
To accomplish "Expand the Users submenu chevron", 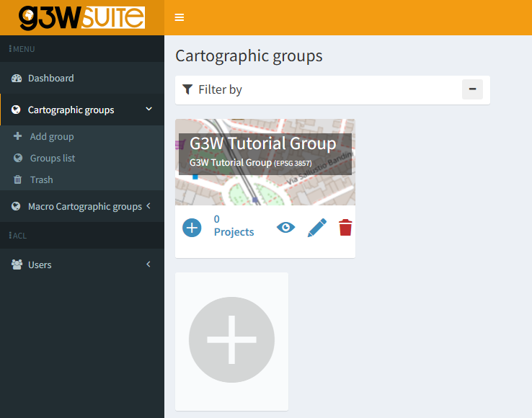I will coord(148,264).
